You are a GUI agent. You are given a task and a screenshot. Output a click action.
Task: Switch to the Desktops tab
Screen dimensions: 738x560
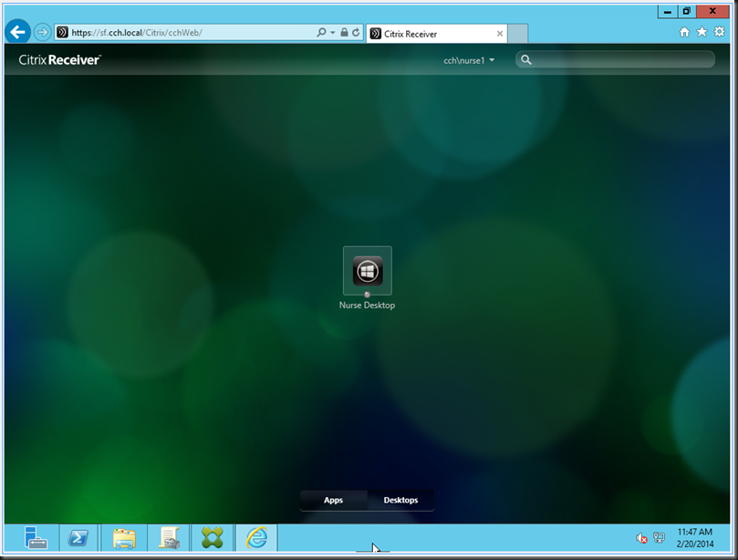[400, 500]
